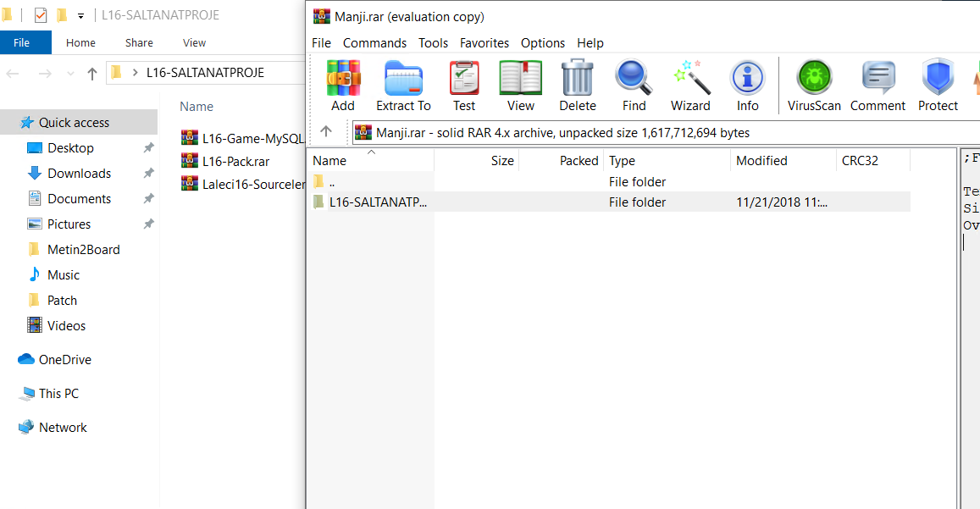Open the Commands menu
This screenshot has height=509, width=980.
pos(374,42)
